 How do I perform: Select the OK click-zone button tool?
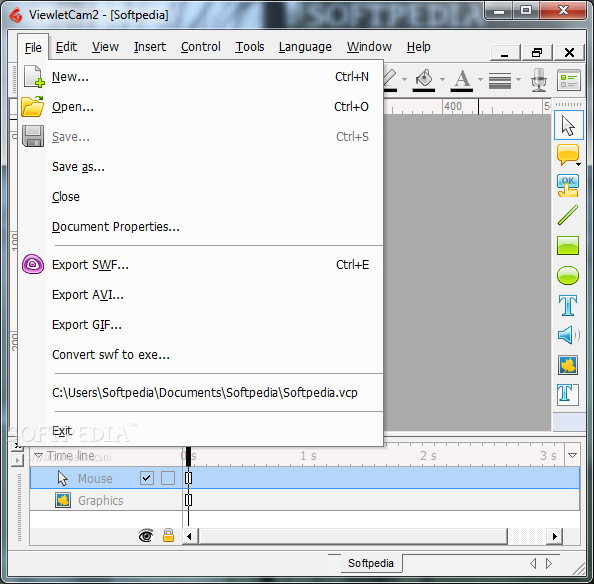coord(567,185)
